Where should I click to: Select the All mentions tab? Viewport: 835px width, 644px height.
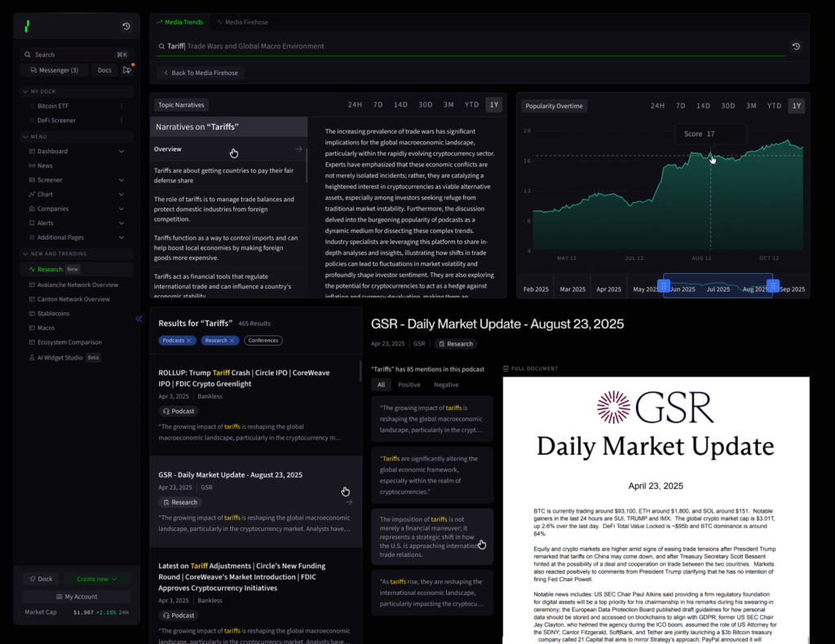[x=382, y=385]
